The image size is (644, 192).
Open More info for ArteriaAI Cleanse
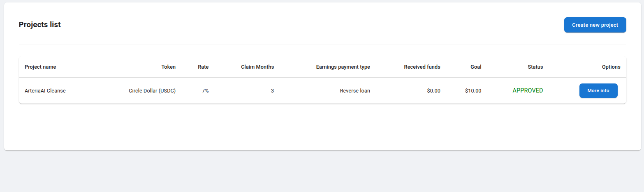pos(598,90)
